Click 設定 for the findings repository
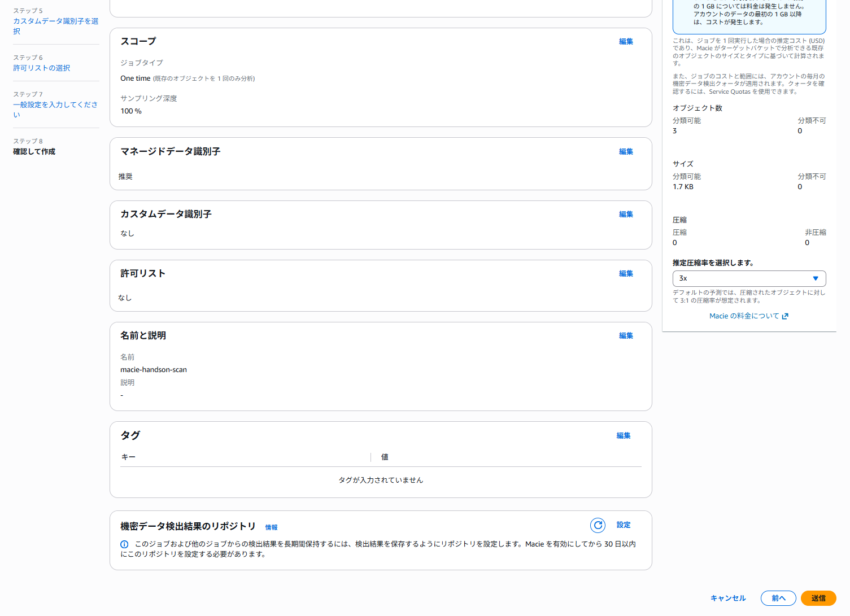The width and height of the screenshot is (850, 616). 624,525
